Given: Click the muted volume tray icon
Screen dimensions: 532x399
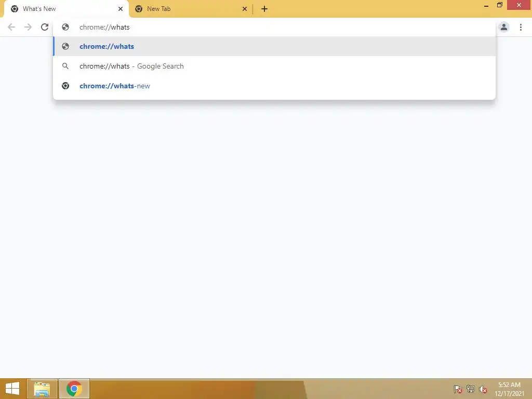Looking at the screenshot, I should (x=483, y=389).
